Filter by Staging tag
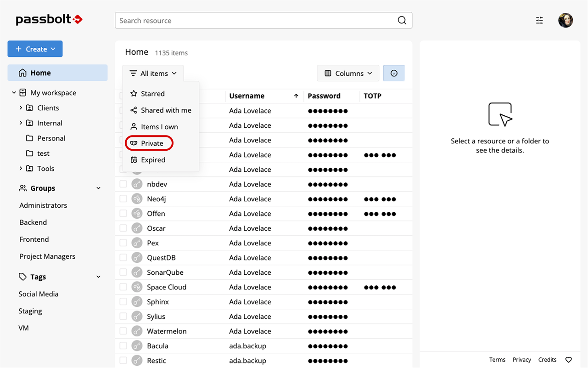The image size is (588, 368). [x=30, y=311]
